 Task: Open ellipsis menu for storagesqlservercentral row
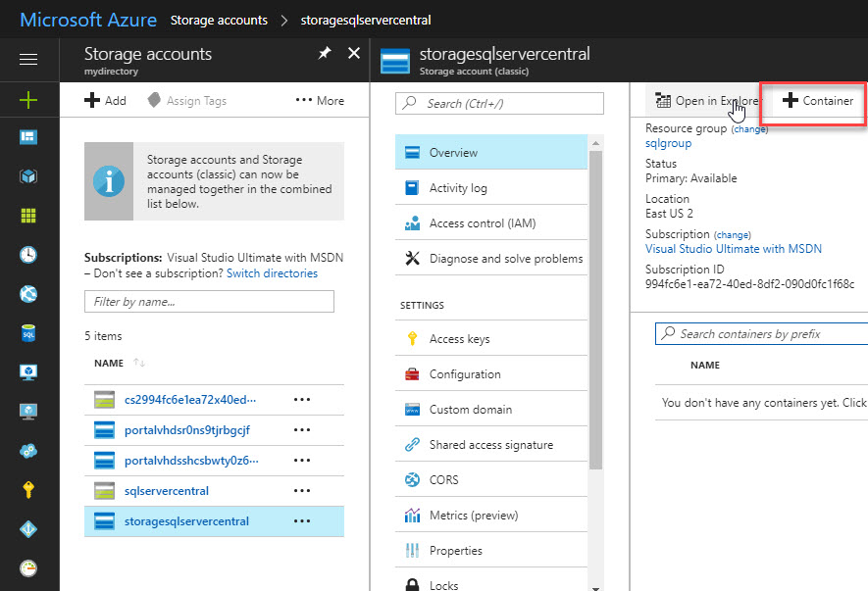coord(302,521)
